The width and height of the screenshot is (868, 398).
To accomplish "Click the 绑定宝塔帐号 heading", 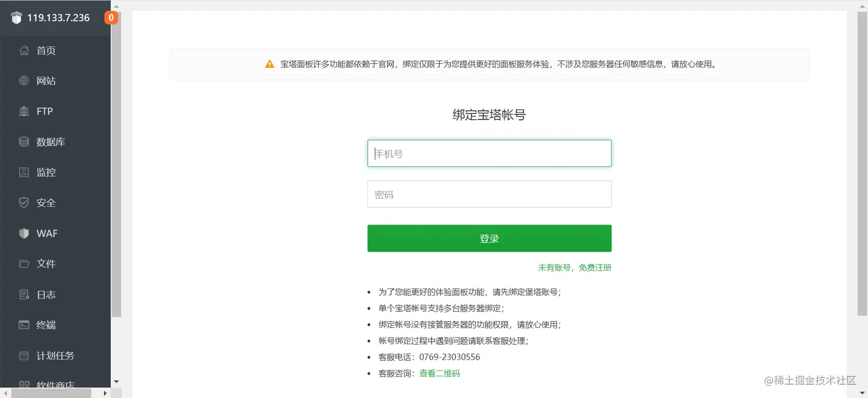I will (x=489, y=115).
